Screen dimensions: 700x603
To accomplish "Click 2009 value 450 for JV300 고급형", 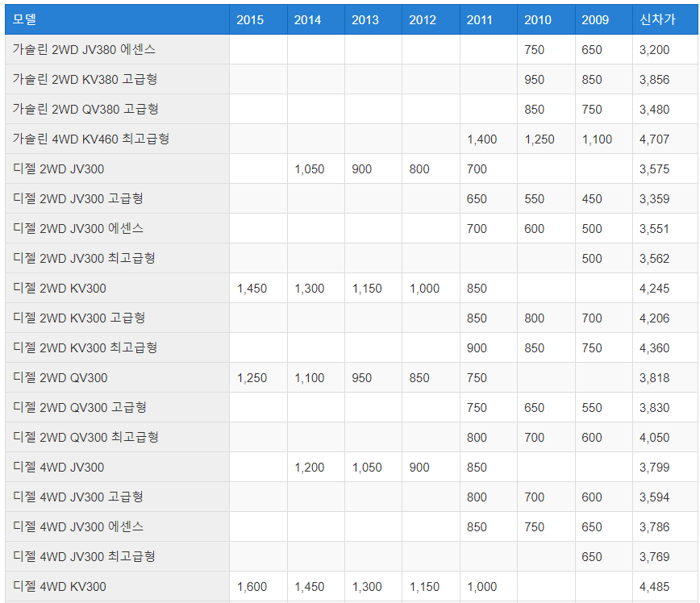I will (x=591, y=199).
